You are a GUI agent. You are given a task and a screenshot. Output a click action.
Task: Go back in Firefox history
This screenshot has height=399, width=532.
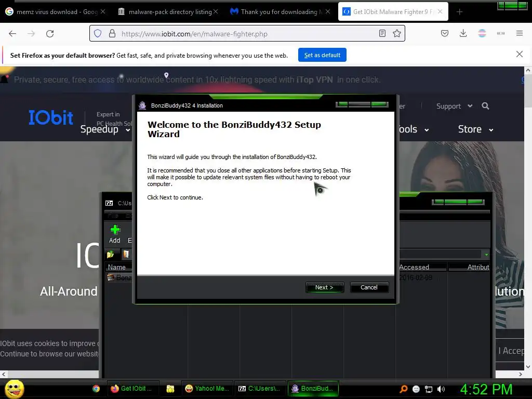click(12, 34)
